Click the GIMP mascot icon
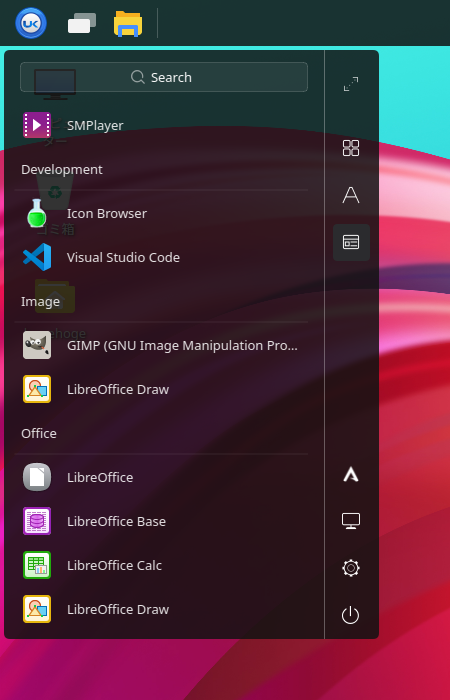450x700 pixels. pos(37,345)
